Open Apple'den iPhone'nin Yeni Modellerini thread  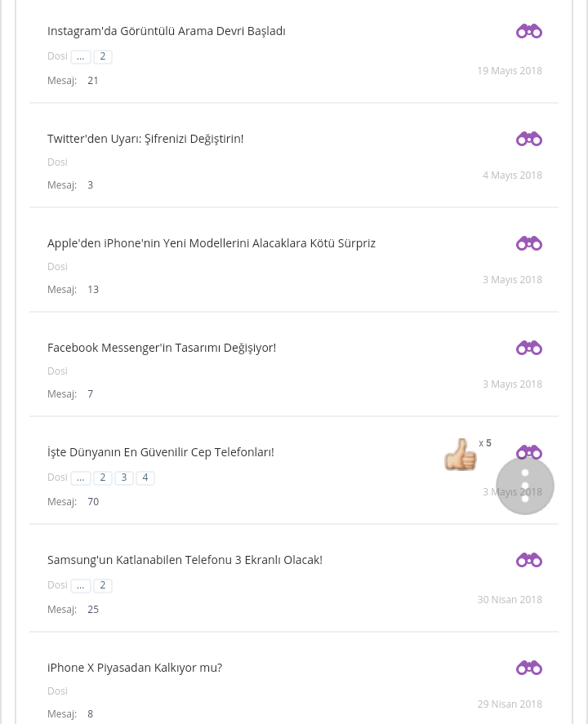pos(212,243)
